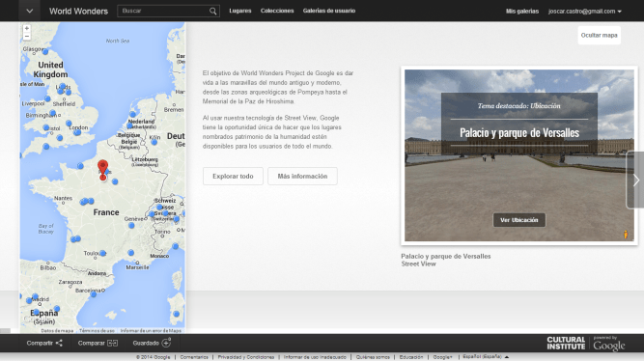
Task: Open Informar de uso inadecuado link
Action: 315,357
